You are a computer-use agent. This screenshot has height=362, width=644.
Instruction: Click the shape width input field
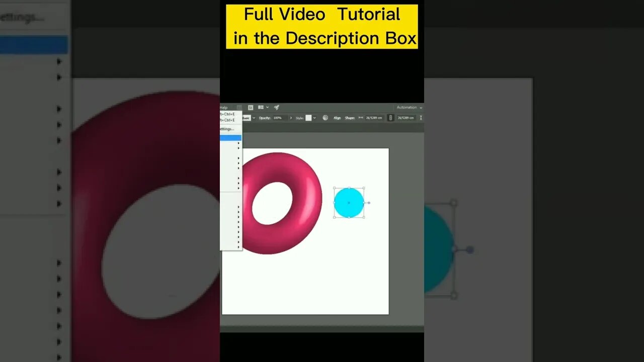pyautogui.click(x=375, y=118)
